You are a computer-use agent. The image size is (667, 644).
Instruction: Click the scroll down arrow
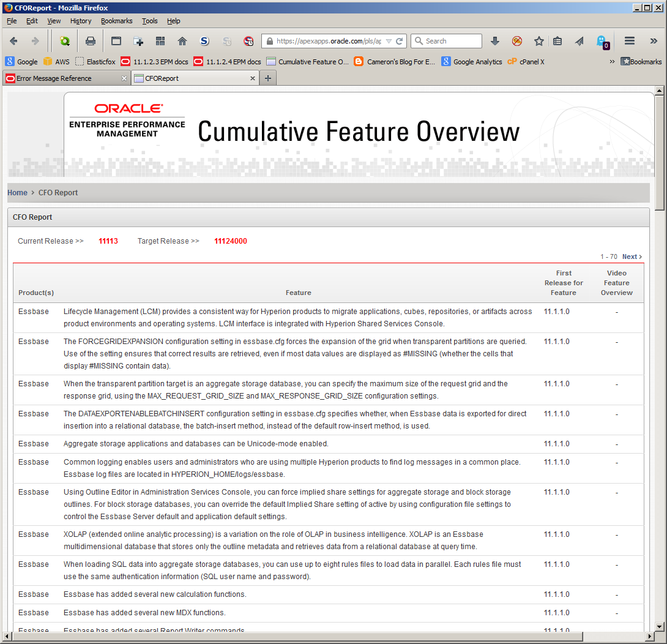tap(659, 627)
